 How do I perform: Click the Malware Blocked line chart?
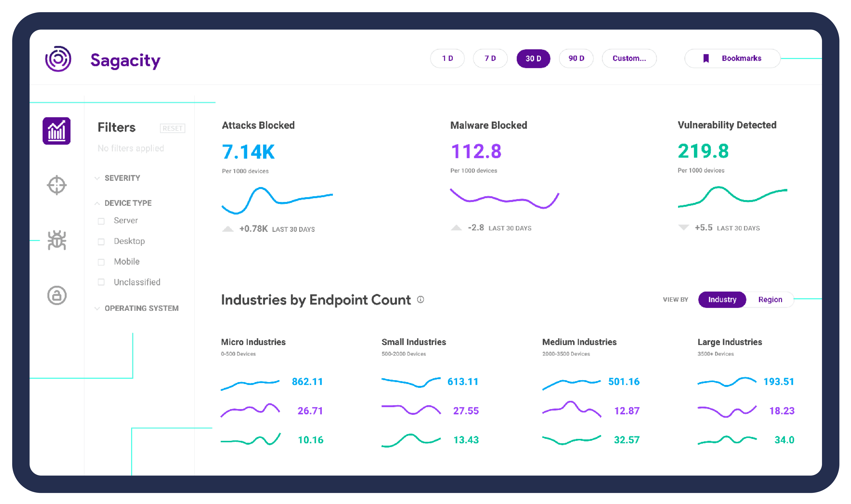click(505, 199)
